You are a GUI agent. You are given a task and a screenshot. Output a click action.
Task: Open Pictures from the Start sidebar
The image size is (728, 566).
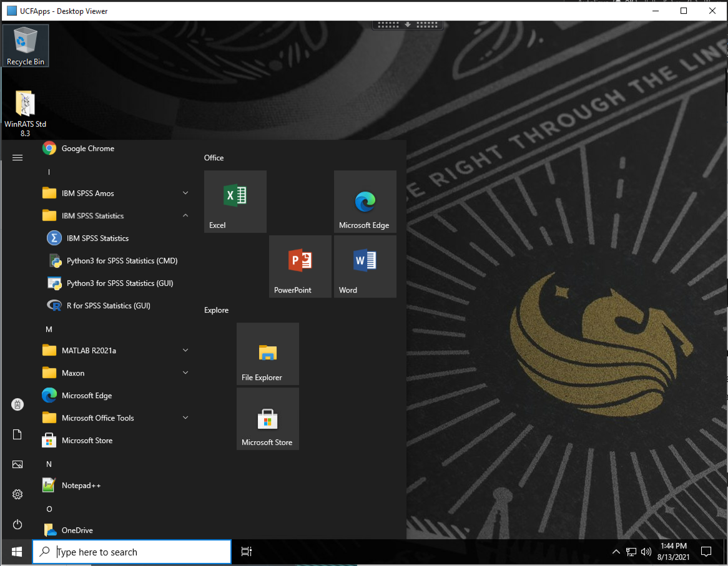pyautogui.click(x=17, y=464)
